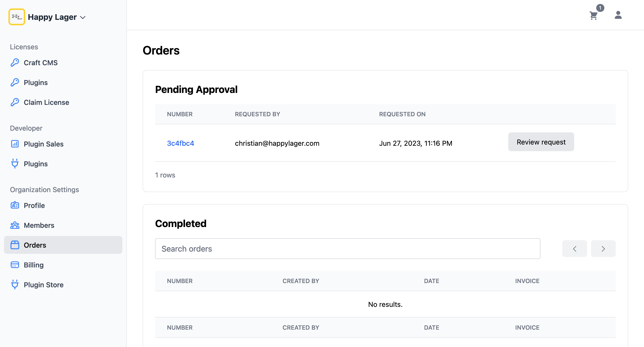Viewport: 644px width, 347px height.
Task: Focus the Search orders field
Action: [348, 248]
